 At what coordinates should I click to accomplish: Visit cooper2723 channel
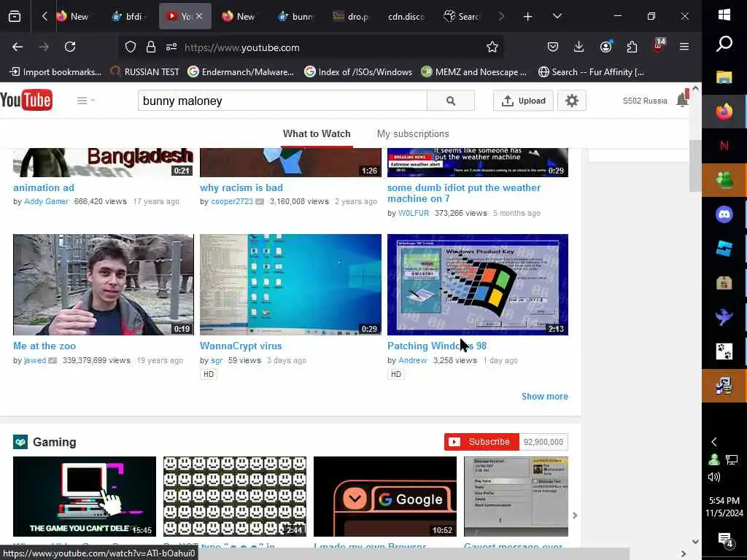232,201
